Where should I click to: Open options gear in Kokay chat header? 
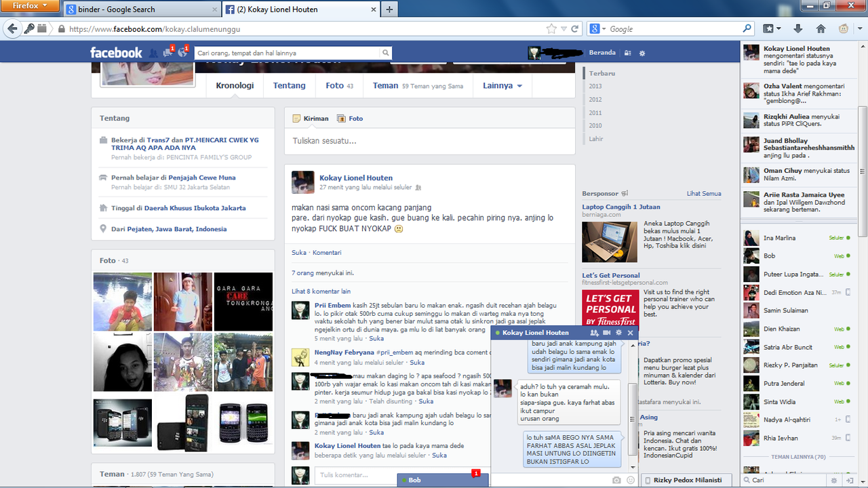[x=618, y=333]
